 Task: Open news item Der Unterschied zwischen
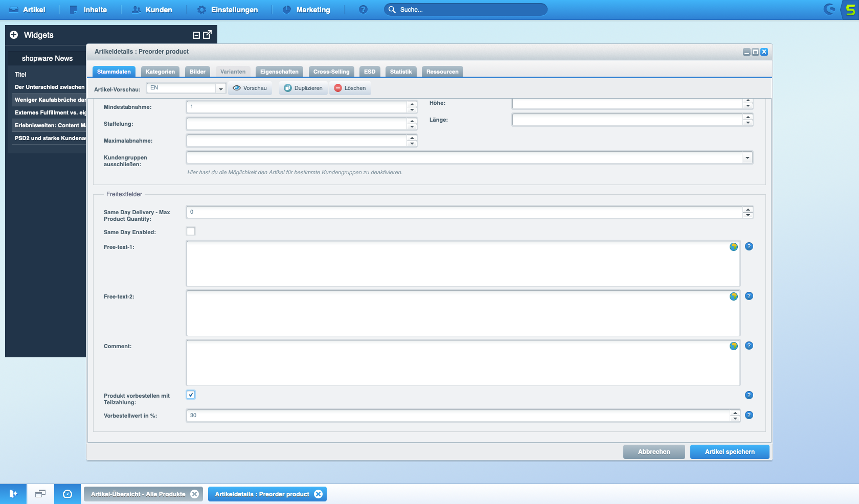coord(50,87)
